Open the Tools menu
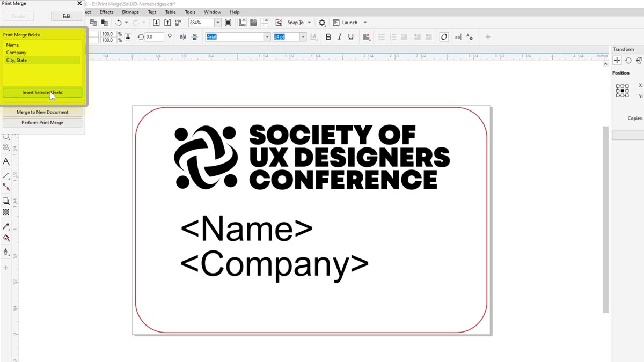The height and width of the screenshot is (362, 644). [x=189, y=12]
